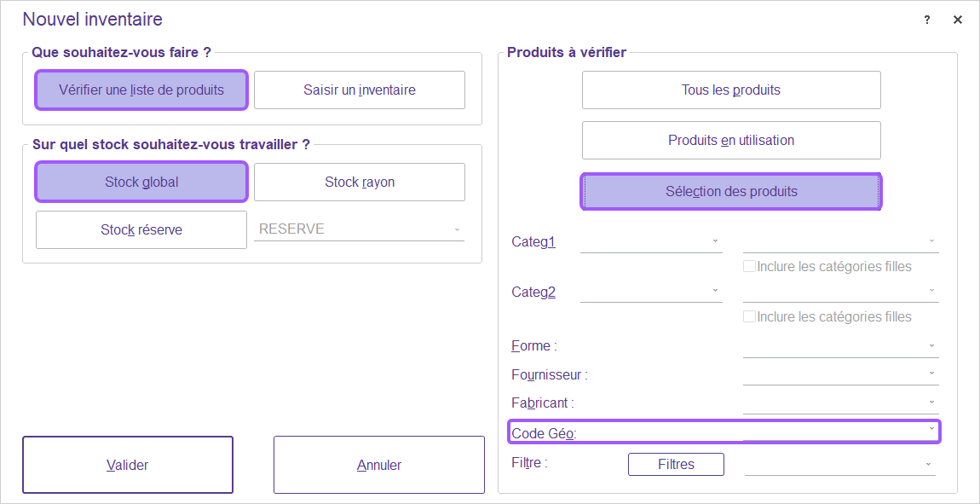The height and width of the screenshot is (504, 980).
Task: Click Tous les produits button
Action: pyautogui.click(x=731, y=90)
